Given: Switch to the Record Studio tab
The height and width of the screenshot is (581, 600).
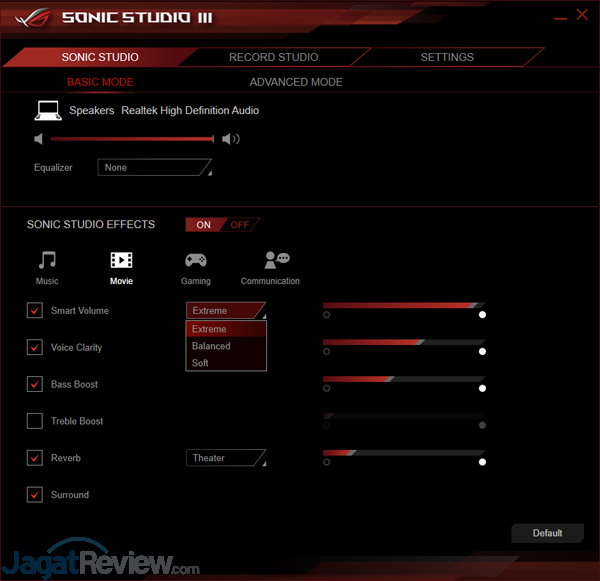Looking at the screenshot, I should [274, 57].
